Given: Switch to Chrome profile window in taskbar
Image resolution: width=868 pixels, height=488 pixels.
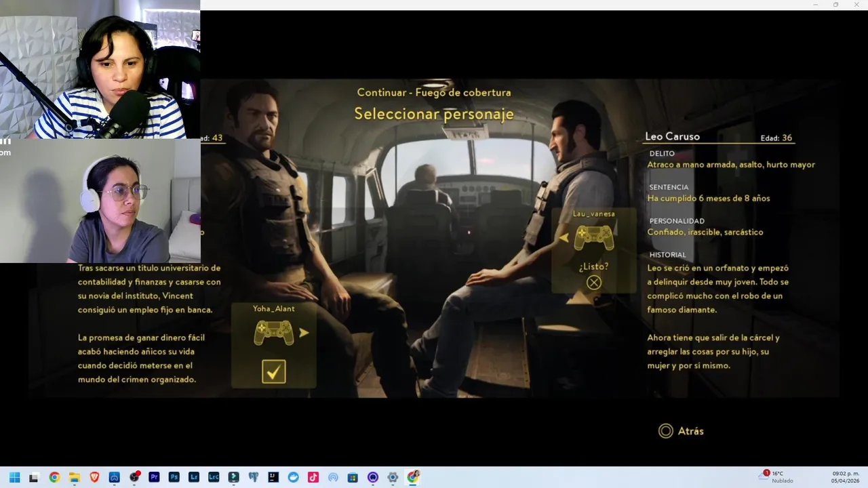Looking at the screenshot, I should click(413, 477).
